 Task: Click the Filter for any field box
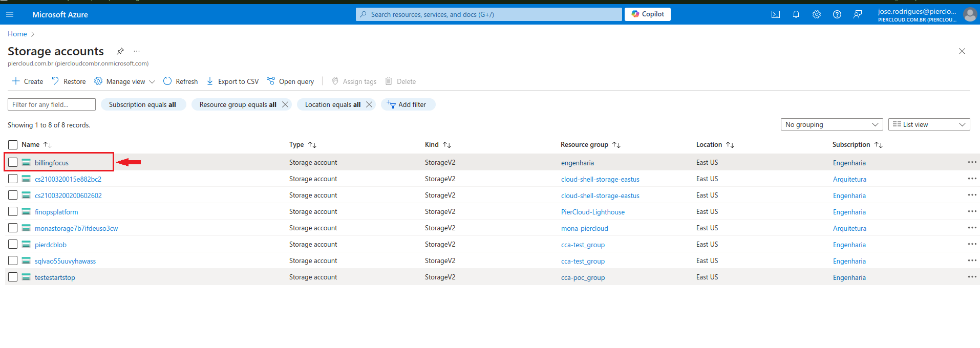(x=52, y=104)
